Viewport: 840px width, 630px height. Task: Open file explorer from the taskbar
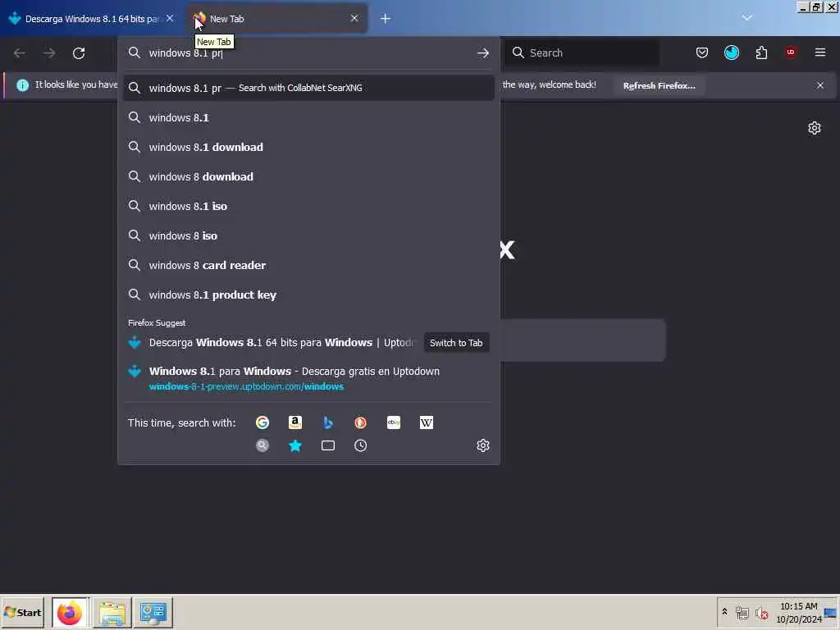112,613
